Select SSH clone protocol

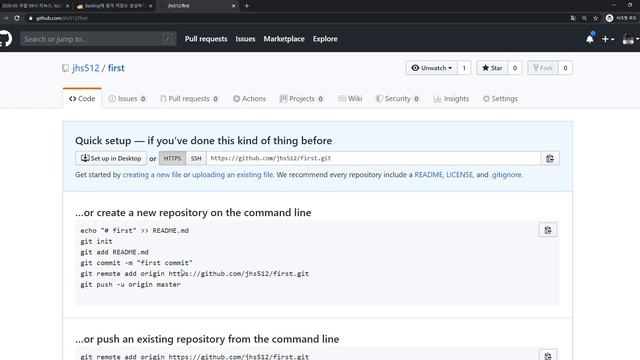[196, 158]
